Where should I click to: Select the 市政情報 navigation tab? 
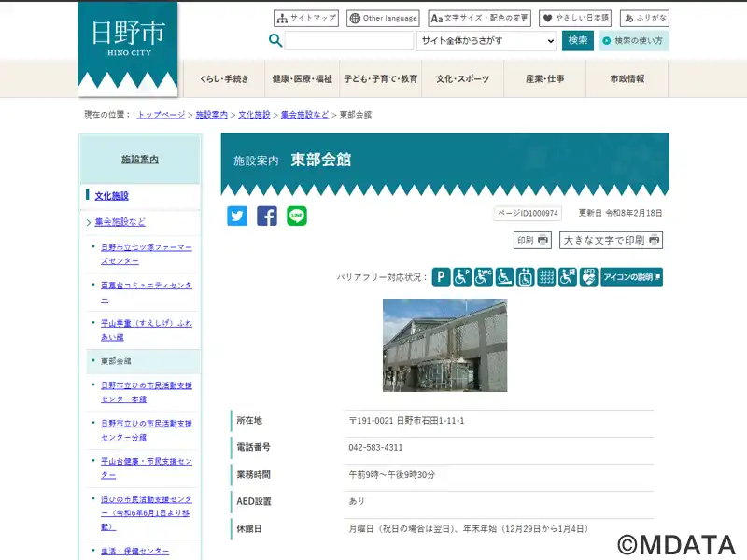[x=627, y=79]
